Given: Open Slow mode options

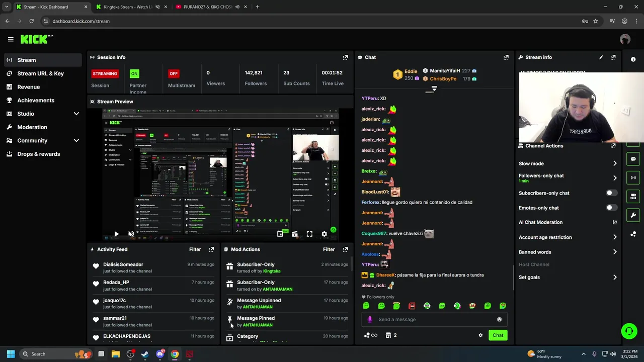Looking at the screenshot, I should (x=568, y=163).
